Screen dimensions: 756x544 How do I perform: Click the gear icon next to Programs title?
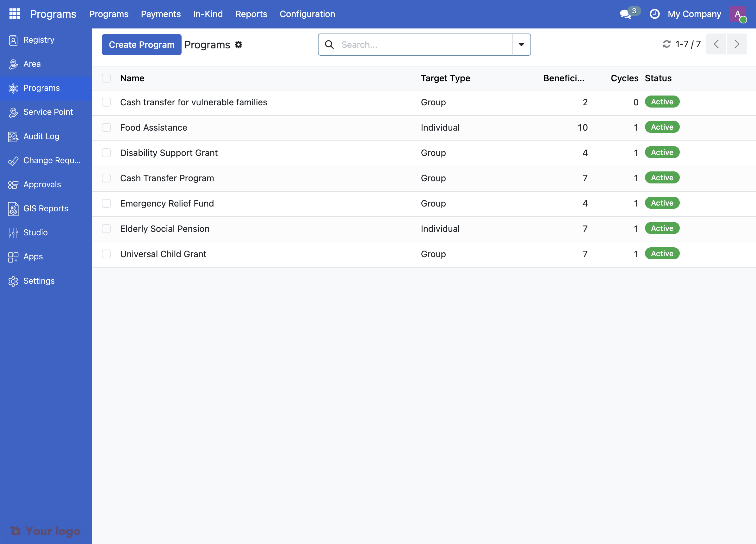point(238,45)
